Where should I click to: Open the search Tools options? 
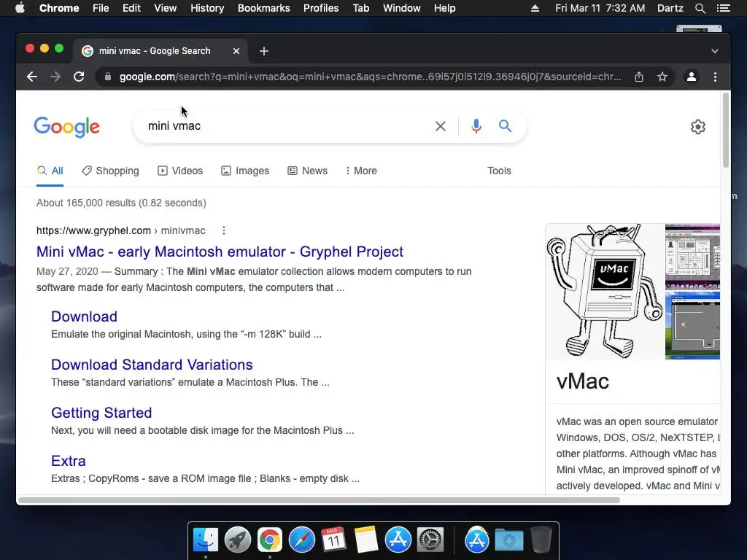click(499, 171)
